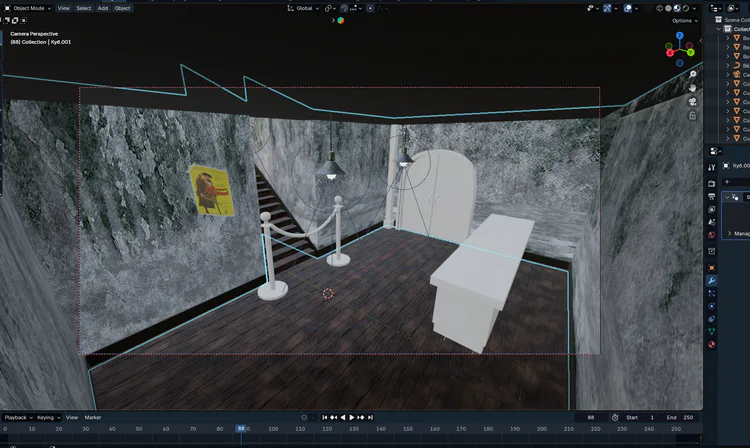Open outliner display mode dropdown
The image size is (750, 448).
pyautogui.click(x=716, y=8)
